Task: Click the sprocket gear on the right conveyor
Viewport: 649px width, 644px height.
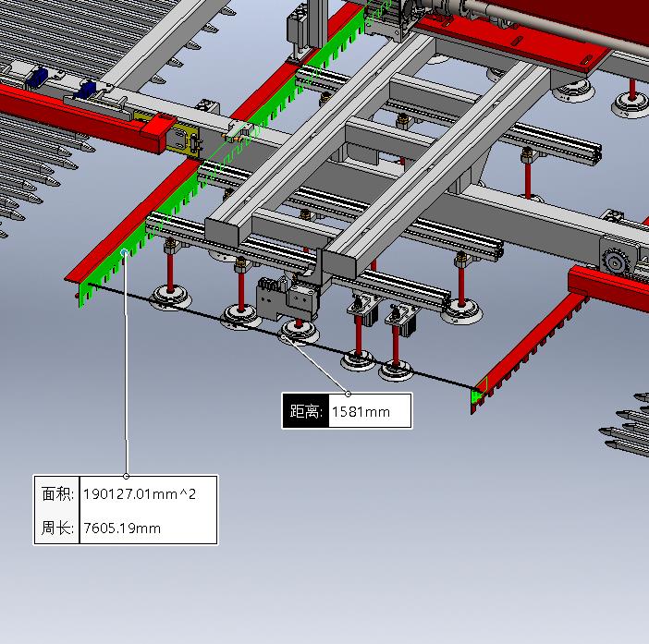Action: pos(616,261)
